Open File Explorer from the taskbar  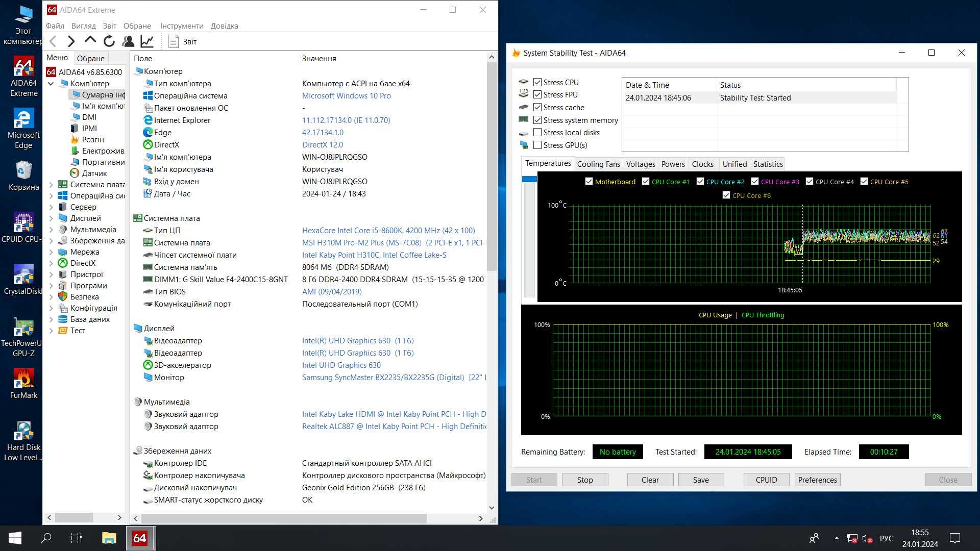click(x=109, y=538)
